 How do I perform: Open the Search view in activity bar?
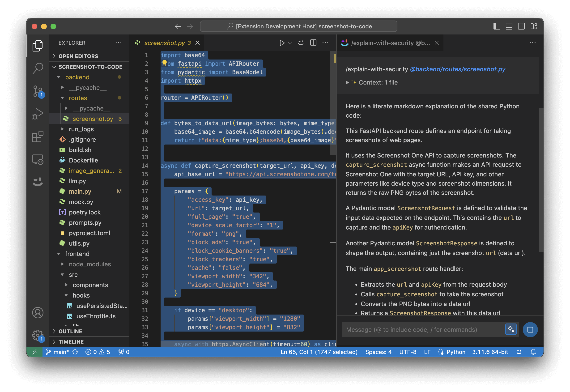(x=38, y=68)
